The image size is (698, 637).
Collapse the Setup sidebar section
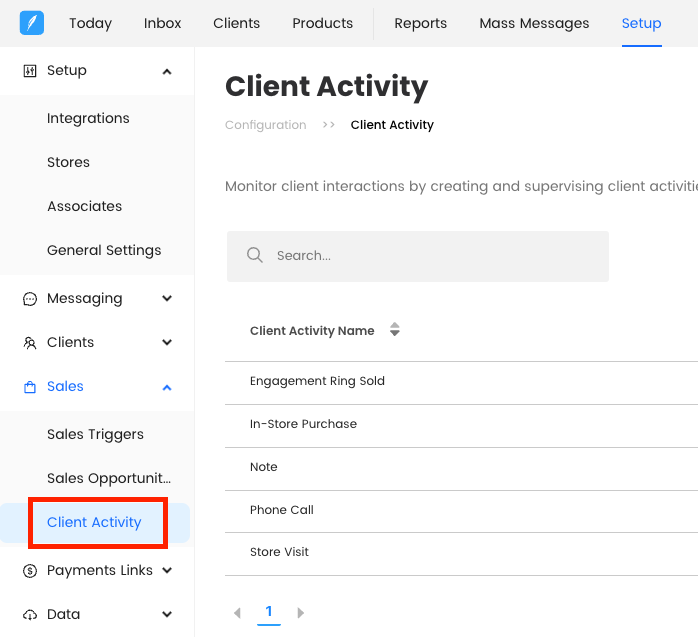pyautogui.click(x=167, y=71)
